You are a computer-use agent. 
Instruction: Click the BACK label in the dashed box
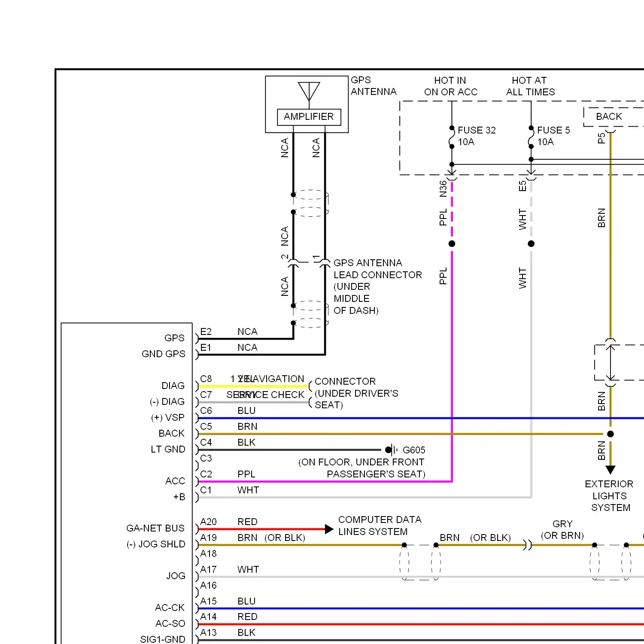(x=609, y=116)
